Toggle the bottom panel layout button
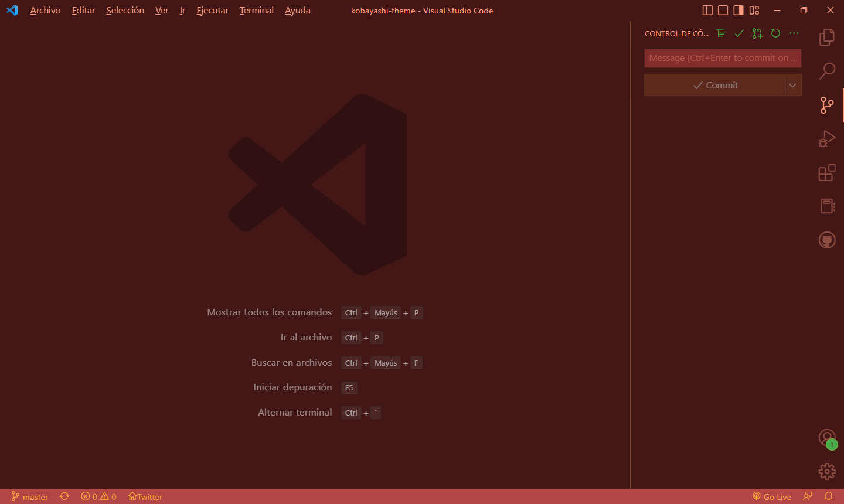Viewport: 844px width, 504px height. 723,10
